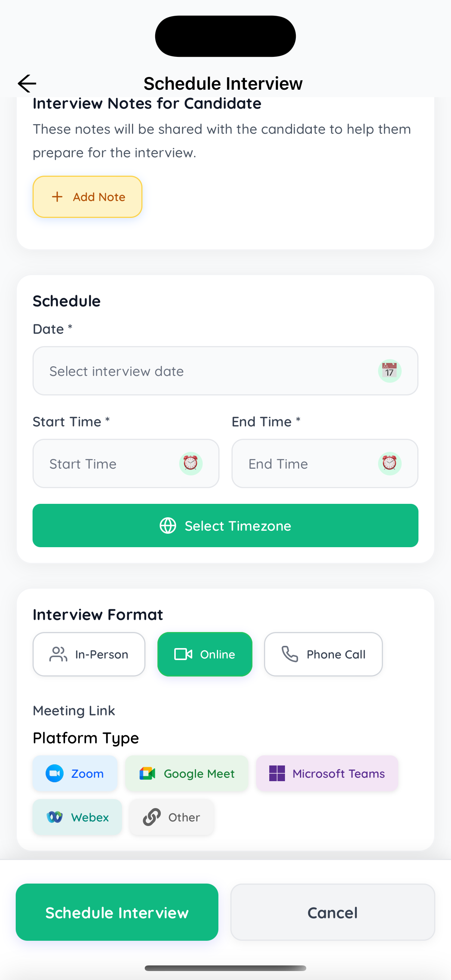Select the Microsoft Teams platform icon

(277, 773)
